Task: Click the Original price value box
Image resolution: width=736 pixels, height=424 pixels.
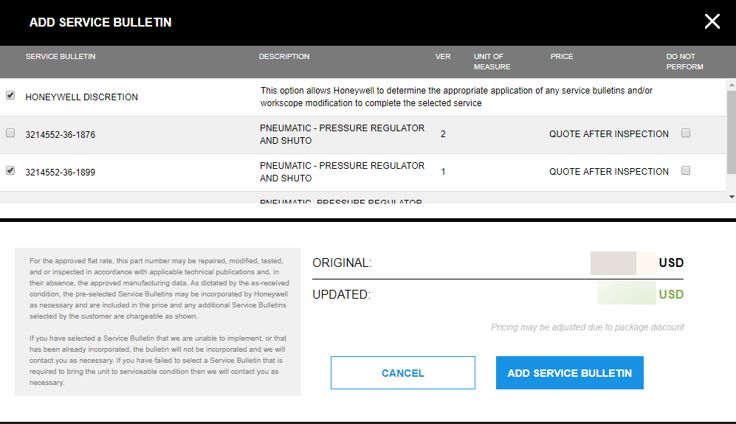Action: tap(621, 263)
